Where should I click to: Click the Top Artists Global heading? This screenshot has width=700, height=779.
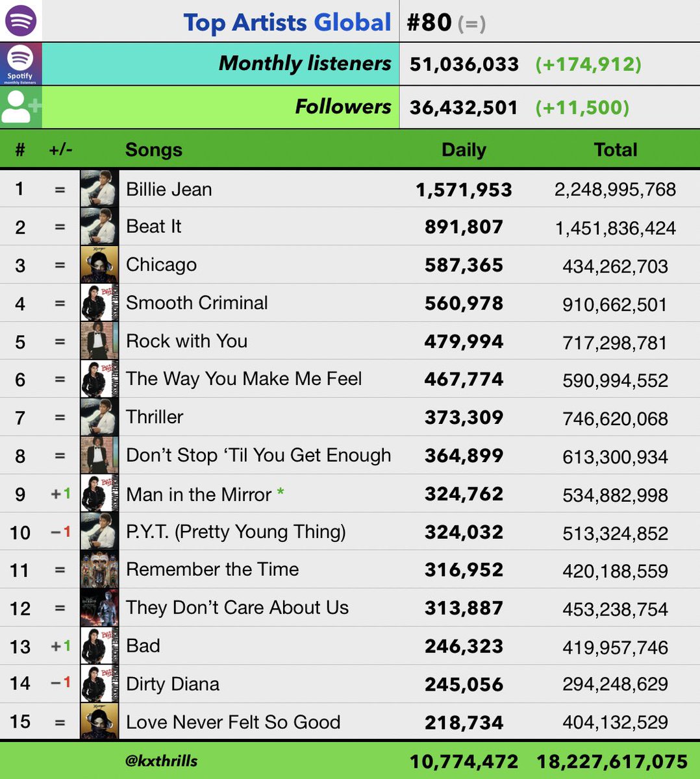coord(288,22)
